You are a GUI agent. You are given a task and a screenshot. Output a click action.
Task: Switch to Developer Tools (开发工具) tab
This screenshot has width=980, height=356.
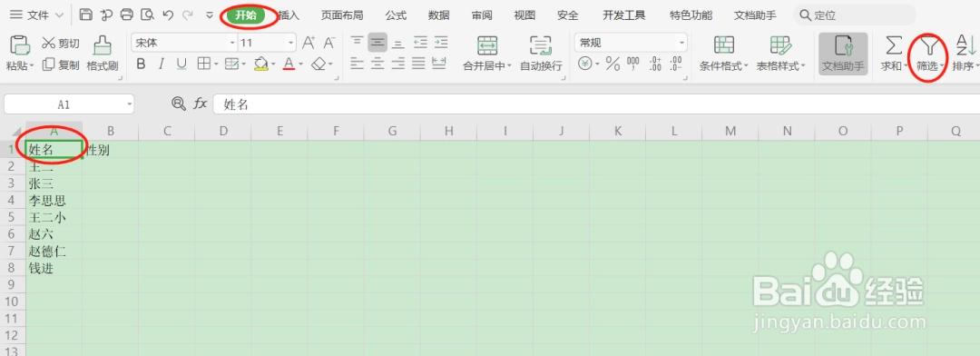pyautogui.click(x=623, y=15)
